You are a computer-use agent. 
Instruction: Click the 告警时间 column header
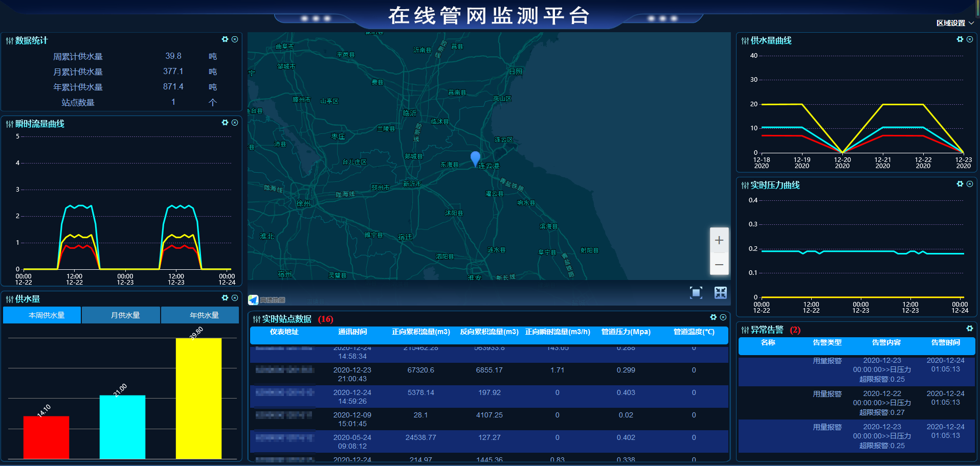(945, 343)
